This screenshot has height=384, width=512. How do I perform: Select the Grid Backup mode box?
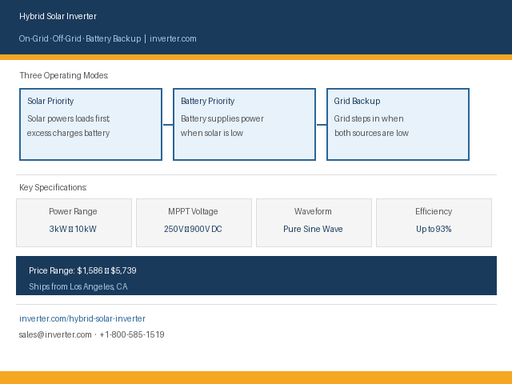pyautogui.click(x=398, y=124)
